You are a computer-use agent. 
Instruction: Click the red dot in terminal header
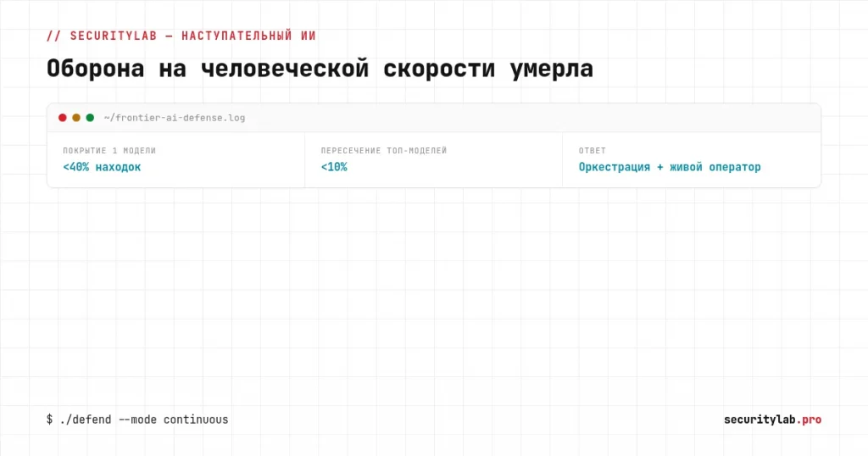tap(63, 117)
